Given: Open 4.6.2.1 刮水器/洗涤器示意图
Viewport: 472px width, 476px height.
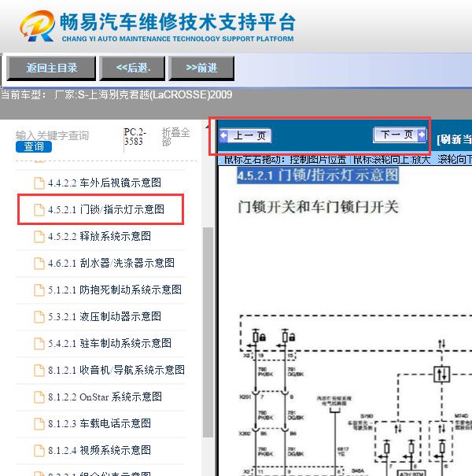Looking at the screenshot, I should click(x=111, y=263).
